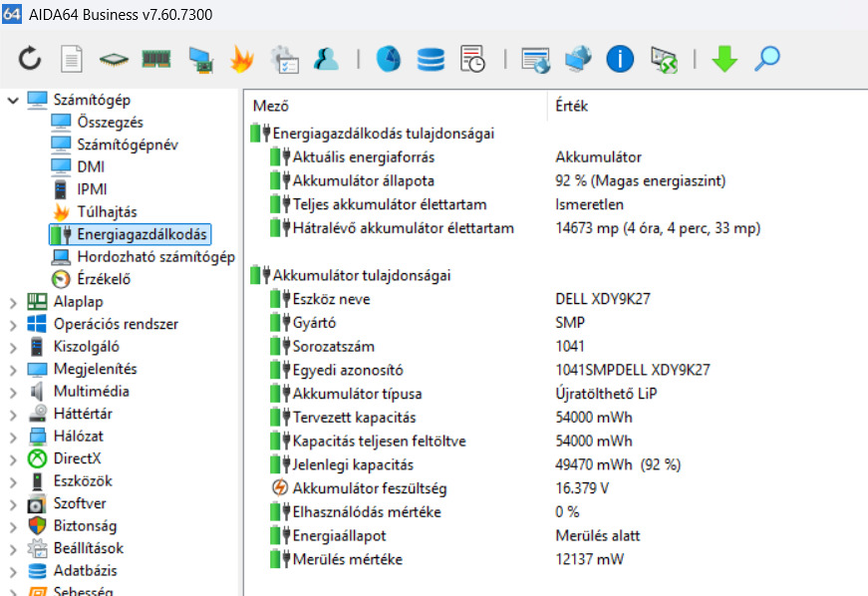868x596 pixels.
Task: Click the DELL XDY9K27 device name value
Action: coord(603,299)
